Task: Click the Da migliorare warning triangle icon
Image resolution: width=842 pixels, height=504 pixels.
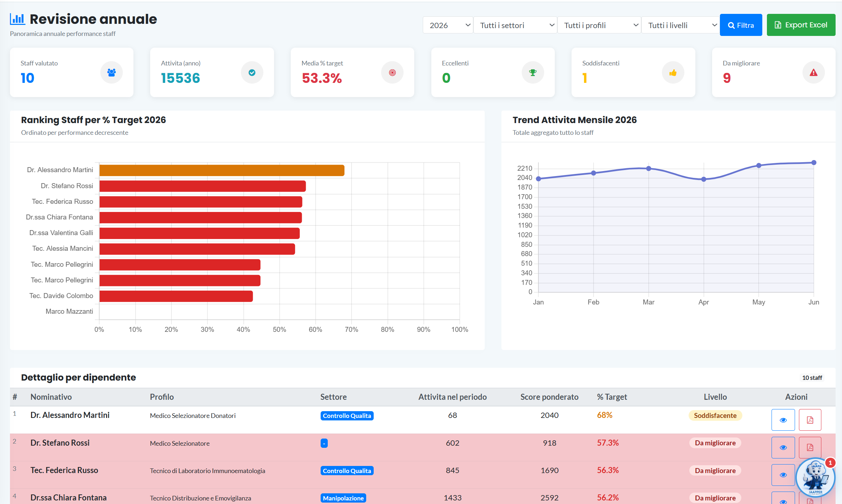Action: pyautogui.click(x=814, y=73)
